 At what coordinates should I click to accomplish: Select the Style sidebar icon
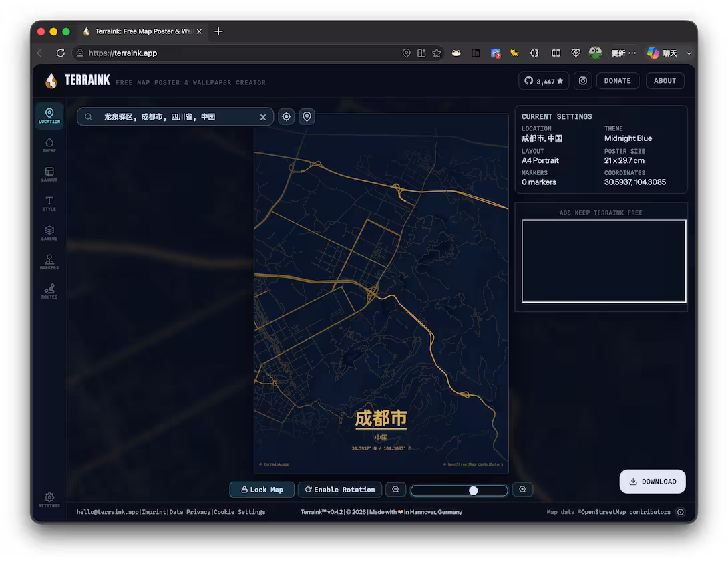pos(49,204)
